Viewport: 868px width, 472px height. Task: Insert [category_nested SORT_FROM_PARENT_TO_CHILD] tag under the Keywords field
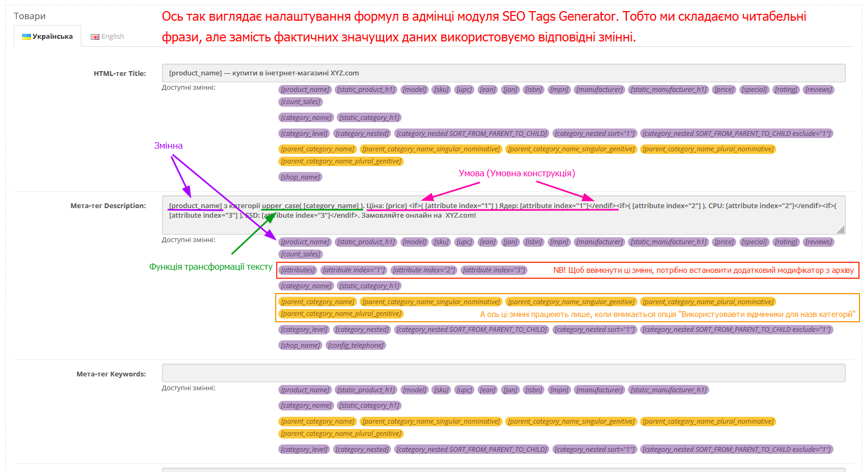coord(472,450)
